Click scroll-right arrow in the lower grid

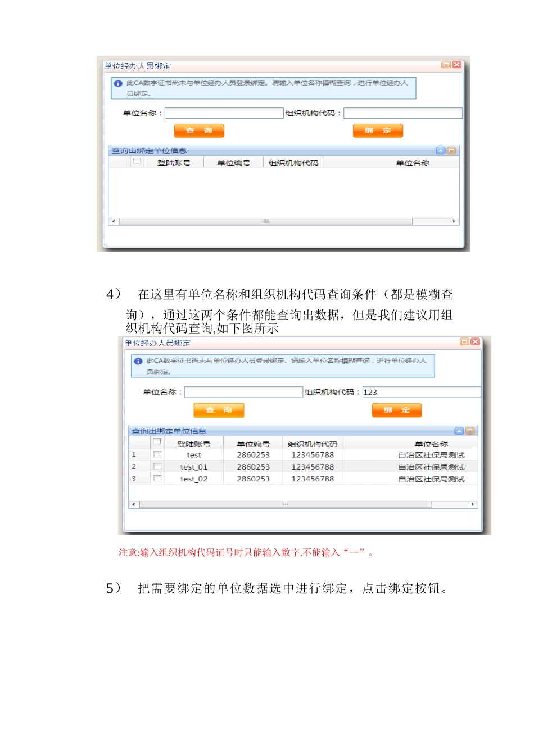(473, 505)
